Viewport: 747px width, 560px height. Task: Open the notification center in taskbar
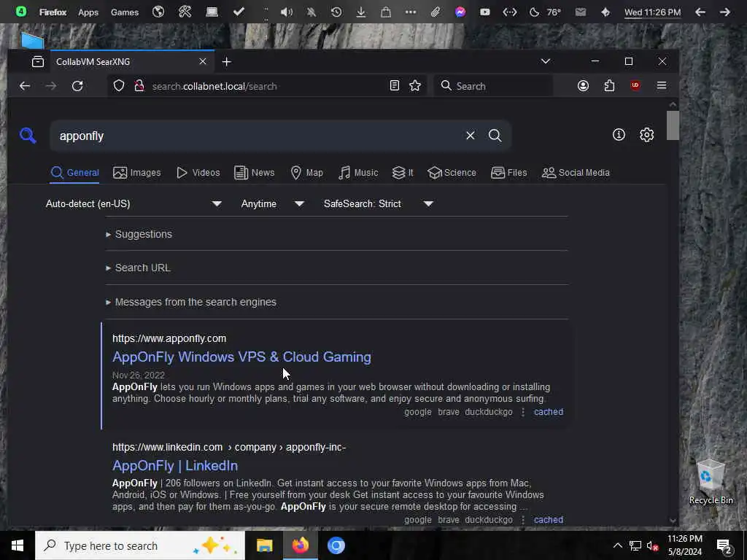(x=724, y=546)
